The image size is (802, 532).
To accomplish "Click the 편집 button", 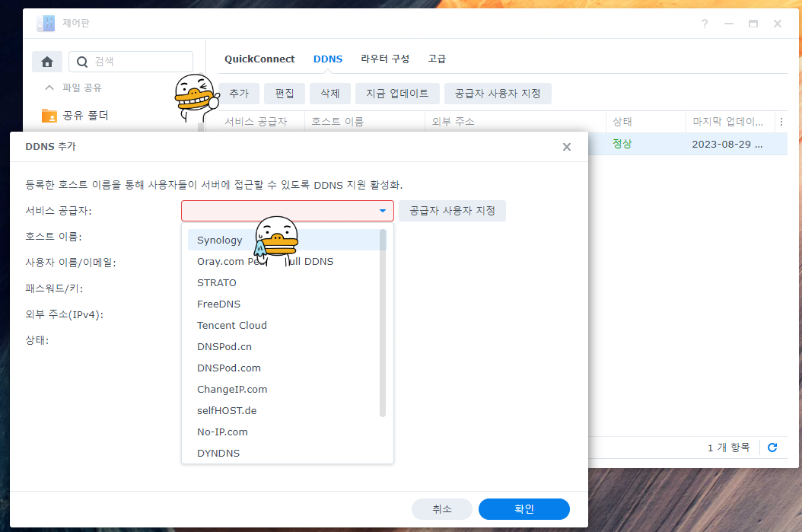I will [x=285, y=94].
